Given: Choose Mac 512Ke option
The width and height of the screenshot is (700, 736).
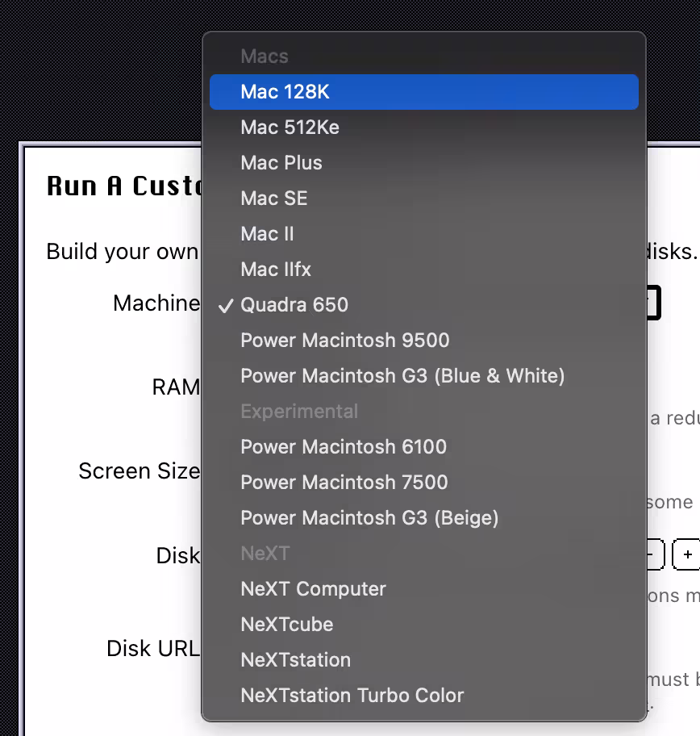Looking at the screenshot, I should click(423, 128).
